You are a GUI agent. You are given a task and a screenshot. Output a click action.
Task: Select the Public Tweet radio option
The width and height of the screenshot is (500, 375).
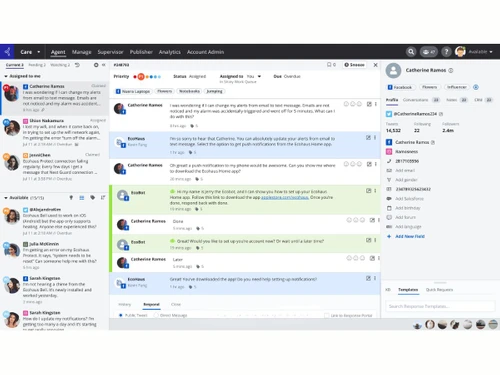point(121,315)
